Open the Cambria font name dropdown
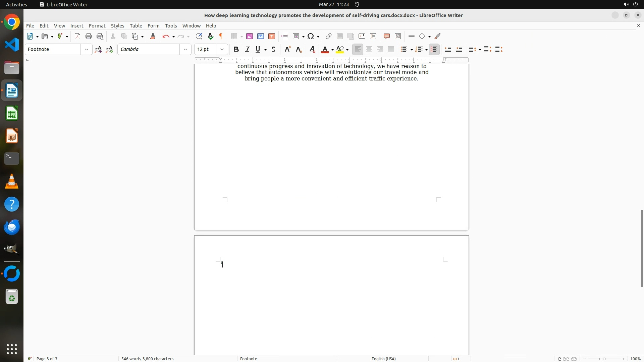This screenshot has width=644, height=362. 185,50
